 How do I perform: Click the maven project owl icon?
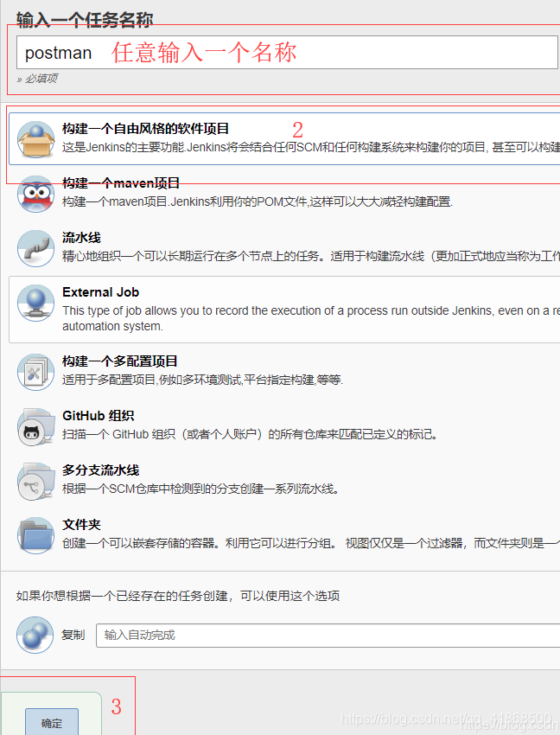click(x=35, y=194)
